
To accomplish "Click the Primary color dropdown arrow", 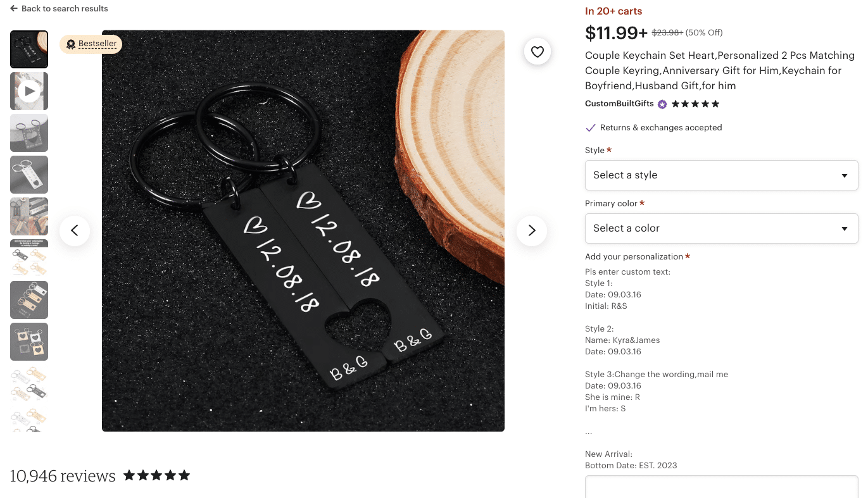I will point(844,229).
